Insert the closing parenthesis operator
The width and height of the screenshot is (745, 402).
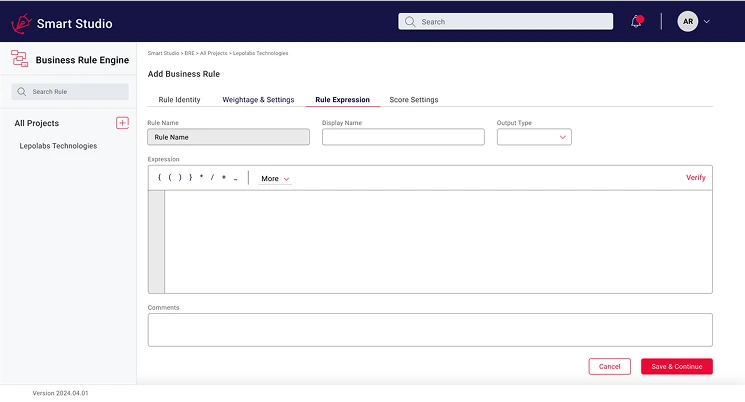click(x=179, y=178)
